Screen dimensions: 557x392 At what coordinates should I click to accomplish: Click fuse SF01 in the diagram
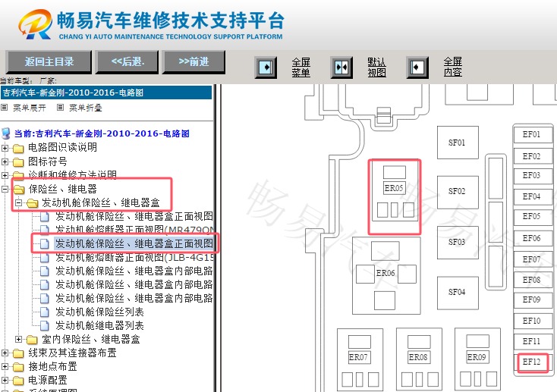coord(458,143)
